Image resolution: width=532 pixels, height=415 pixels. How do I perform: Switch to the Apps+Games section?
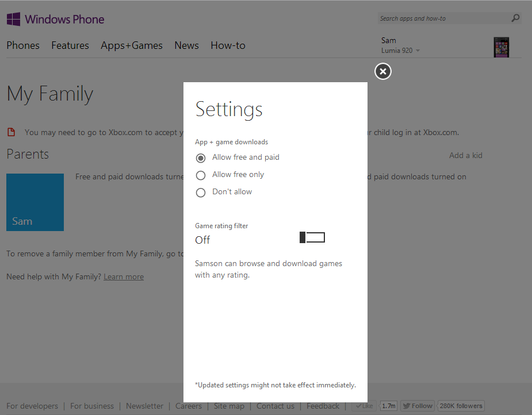click(x=131, y=45)
